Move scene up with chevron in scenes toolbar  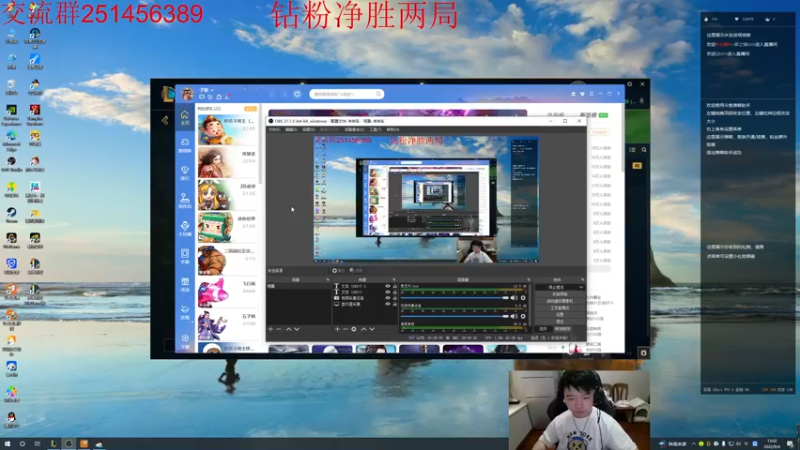pyautogui.click(x=288, y=329)
